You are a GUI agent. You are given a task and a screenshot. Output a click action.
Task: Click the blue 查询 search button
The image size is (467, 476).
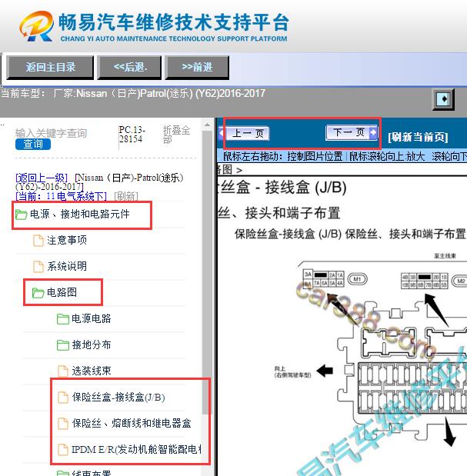pyautogui.click(x=33, y=145)
